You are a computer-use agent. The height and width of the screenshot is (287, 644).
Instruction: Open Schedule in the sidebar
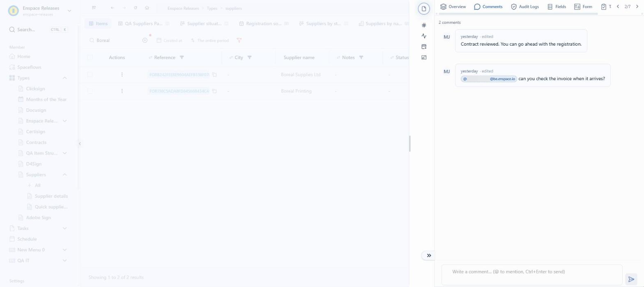(27, 239)
